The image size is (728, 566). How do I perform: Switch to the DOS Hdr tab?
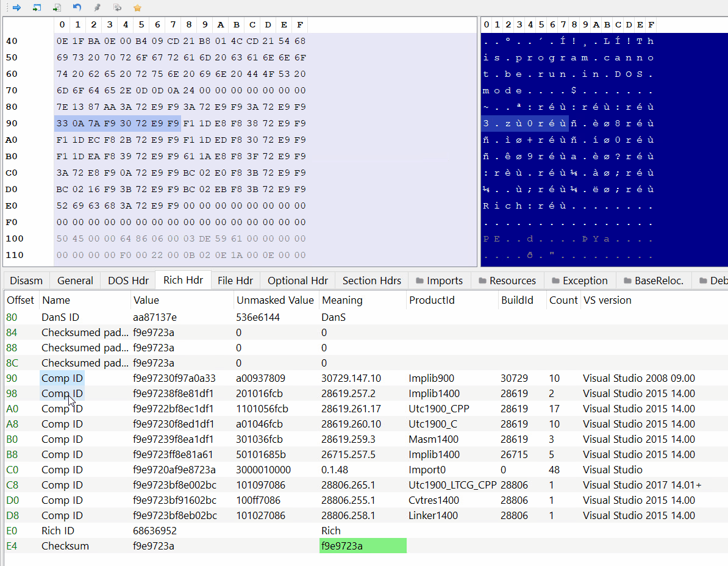pos(128,281)
